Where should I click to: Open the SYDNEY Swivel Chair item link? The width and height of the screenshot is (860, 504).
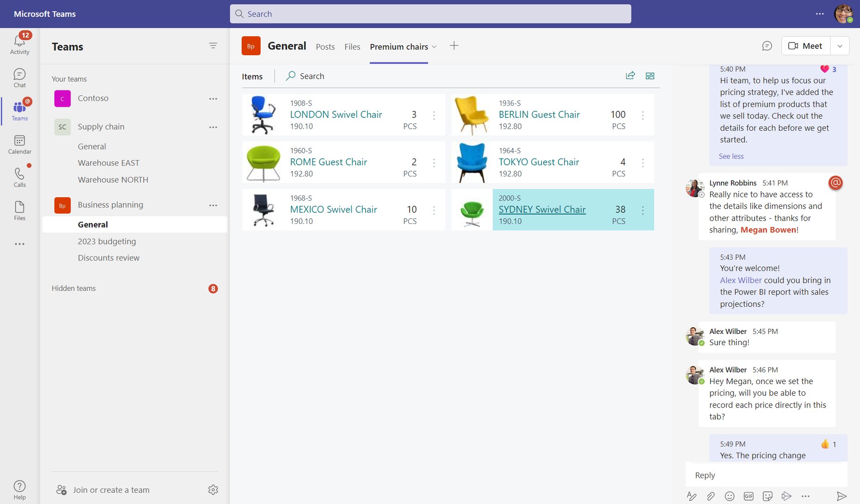tap(542, 209)
